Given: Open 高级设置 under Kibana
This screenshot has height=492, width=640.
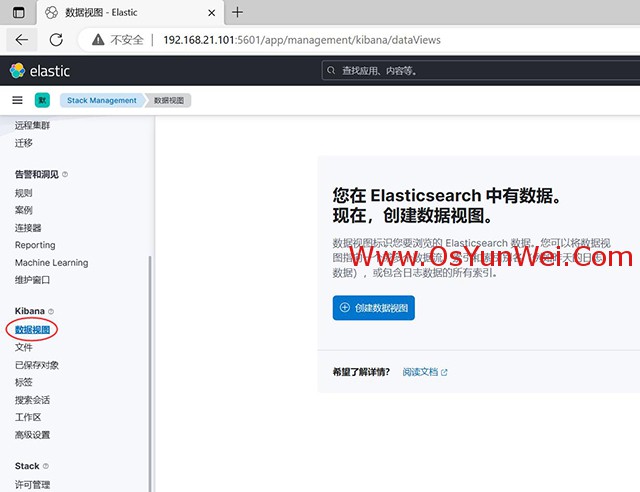Looking at the screenshot, I should pyautogui.click(x=32, y=435).
